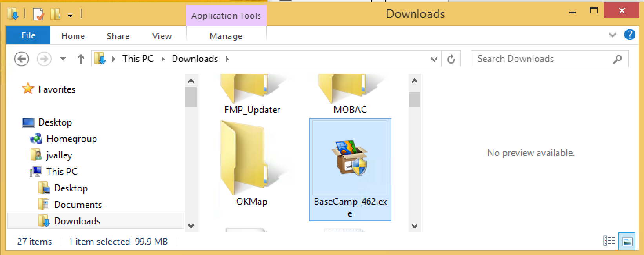644x255 pixels.
Task: Click the Downloads folder icon in address bar
Action: [100, 59]
